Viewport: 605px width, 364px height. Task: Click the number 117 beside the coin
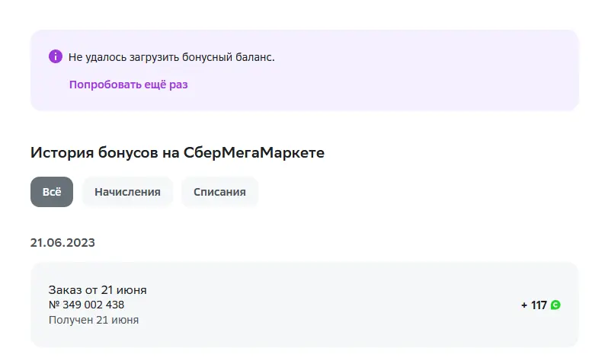539,305
